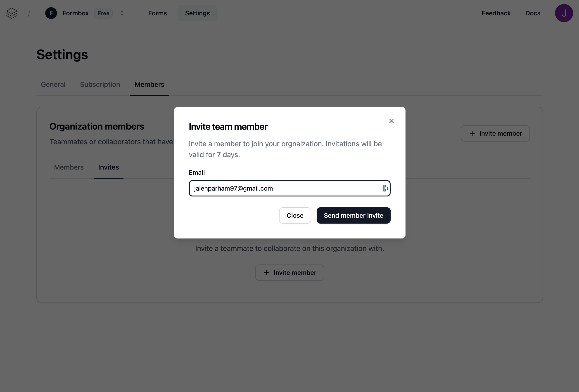Close the dialog with the X icon
The width and height of the screenshot is (579, 392).
point(391,121)
